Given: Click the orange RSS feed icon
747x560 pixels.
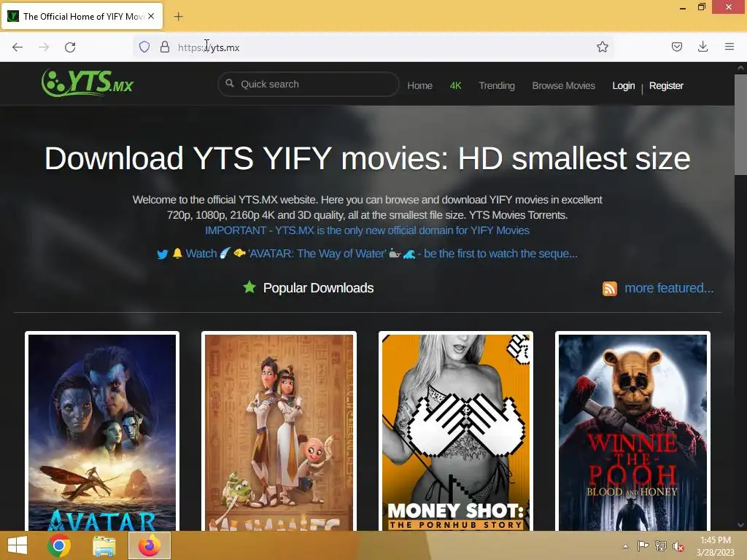Looking at the screenshot, I should pos(609,289).
